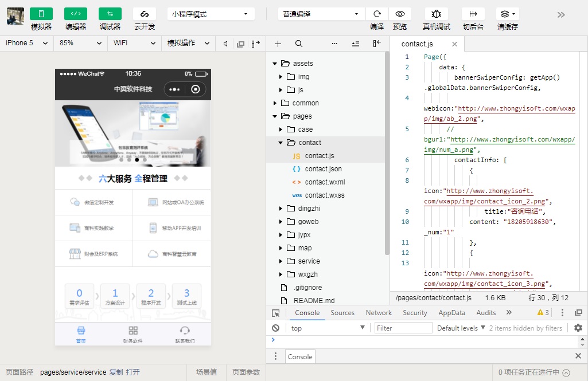This screenshot has width=588, height=381.
Task: Open the WiFi network dropdown
Action: click(x=134, y=43)
